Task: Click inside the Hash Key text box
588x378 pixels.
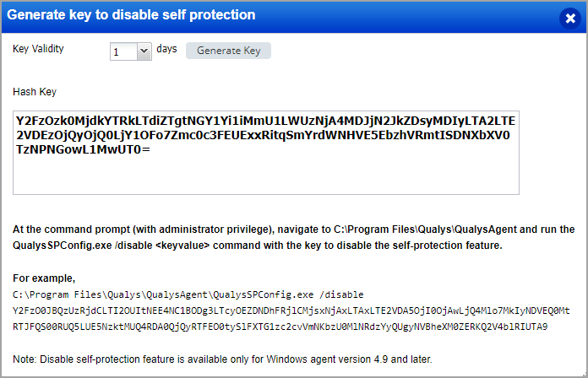Action: pos(265,152)
